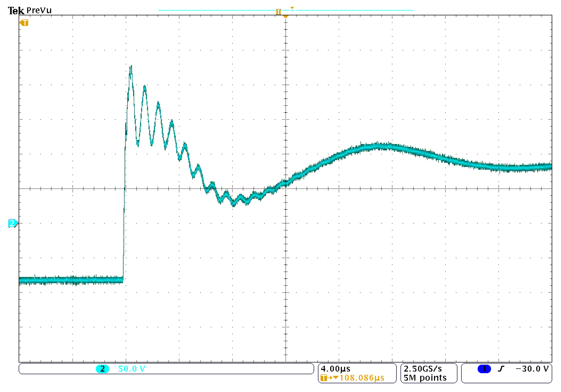This screenshot has height=392, width=561.
Task: Select the 4.00µs horizontal scale readout
Action: tap(335, 369)
